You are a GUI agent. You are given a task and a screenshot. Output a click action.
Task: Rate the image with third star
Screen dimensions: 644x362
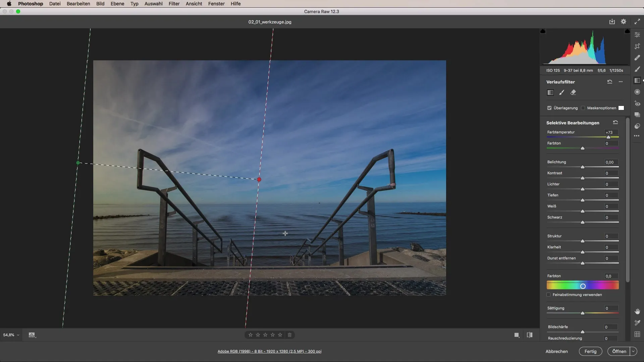point(265,335)
